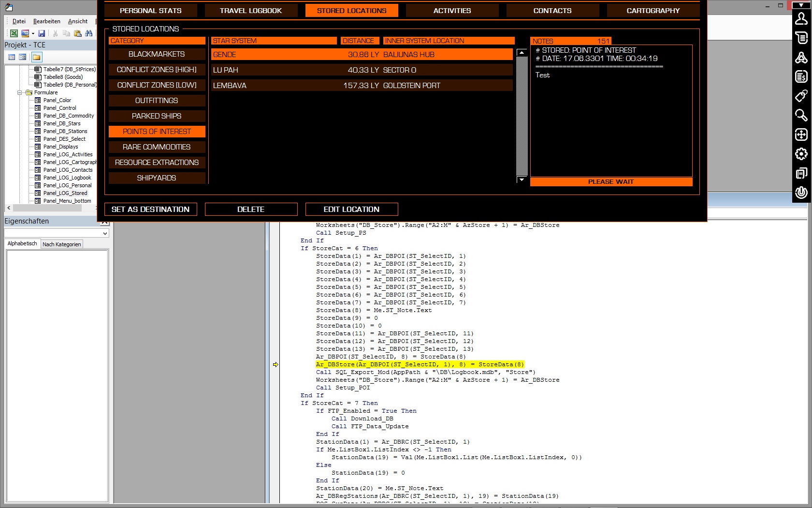This screenshot has height=508, width=812.
Task: Click the DELETE button
Action: coord(251,209)
